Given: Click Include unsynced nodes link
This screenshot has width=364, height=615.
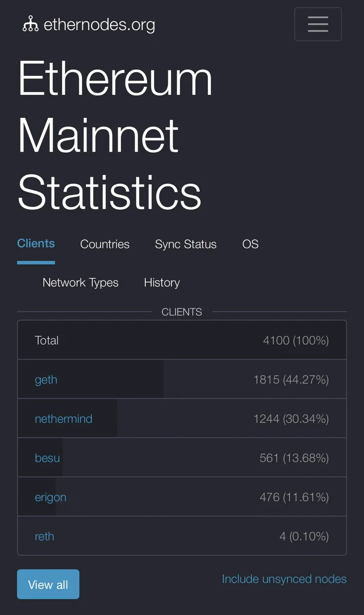Looking at the screenshot, I should point(284,579).
